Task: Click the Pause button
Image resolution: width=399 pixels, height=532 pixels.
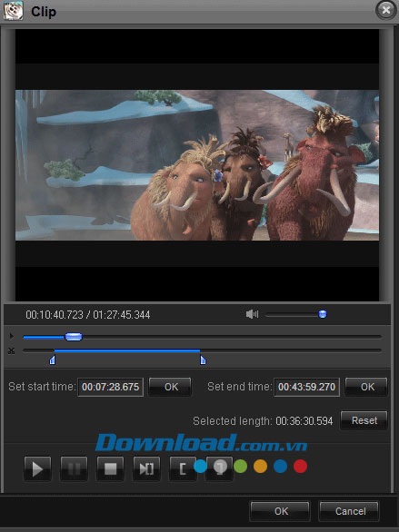Action: (74, 468)
